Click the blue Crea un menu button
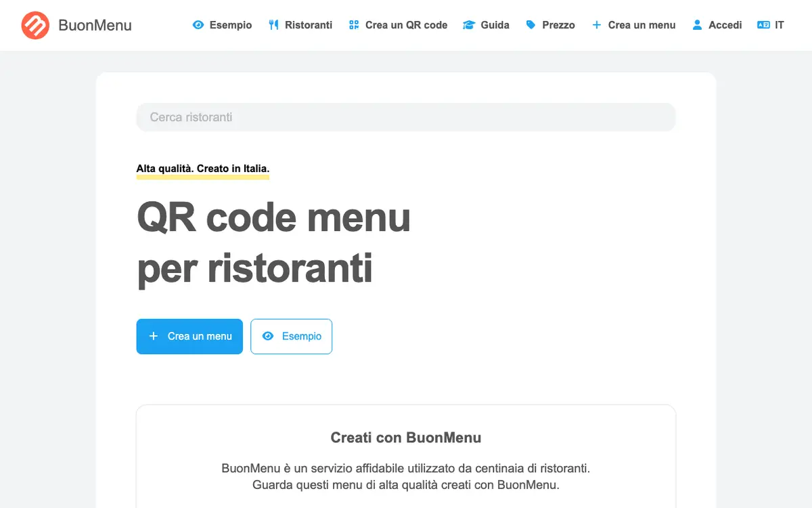Screen dimensions: 812x508 (189, 337)
